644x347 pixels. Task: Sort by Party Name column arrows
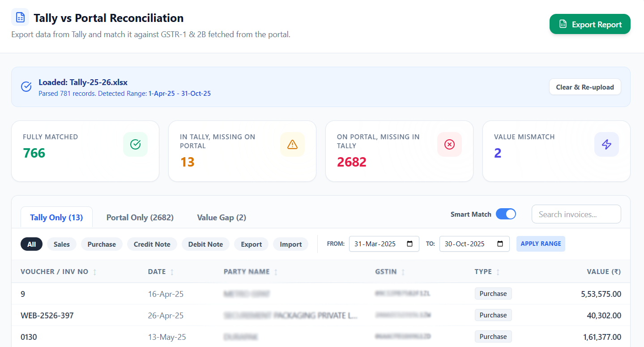click(x=276, y=272)
